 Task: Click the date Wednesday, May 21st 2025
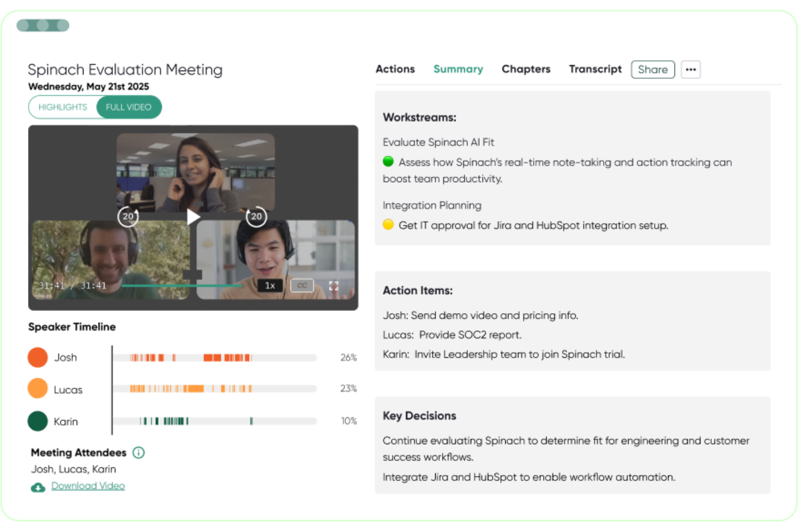[x=88, y=86]
